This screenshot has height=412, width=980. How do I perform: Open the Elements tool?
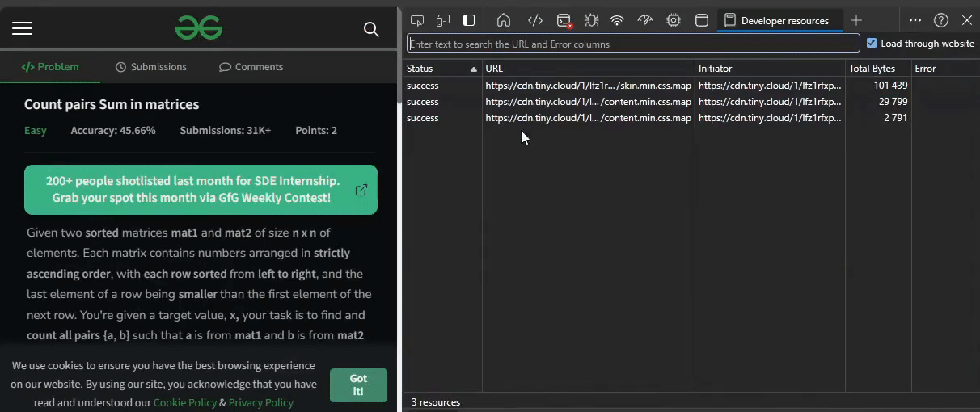[x=534, y=20]
